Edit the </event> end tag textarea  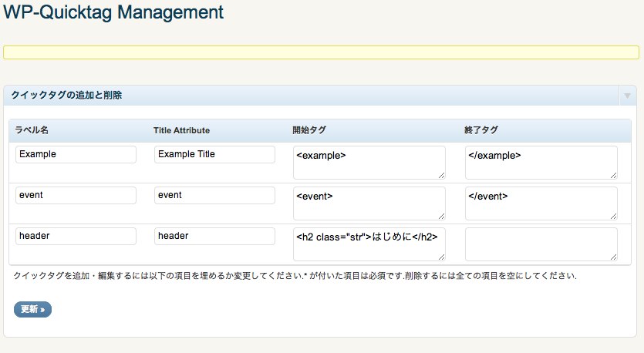[x=541, y=203]
